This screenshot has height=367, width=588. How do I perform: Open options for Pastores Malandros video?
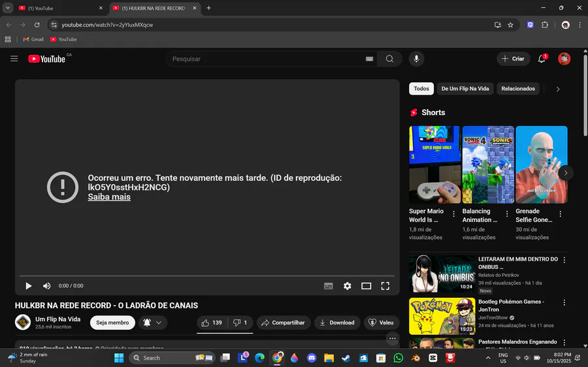564,342
